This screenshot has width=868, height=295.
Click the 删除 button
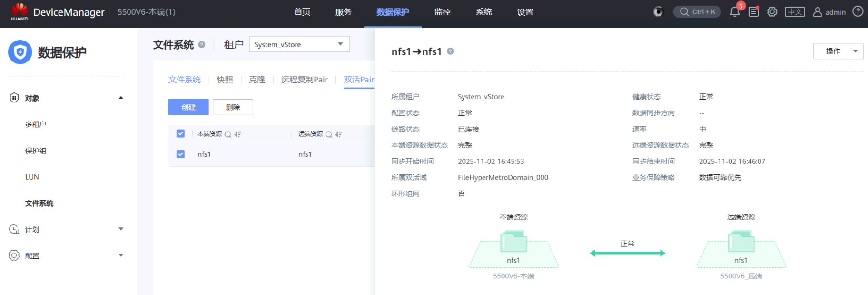click(233, 107)
